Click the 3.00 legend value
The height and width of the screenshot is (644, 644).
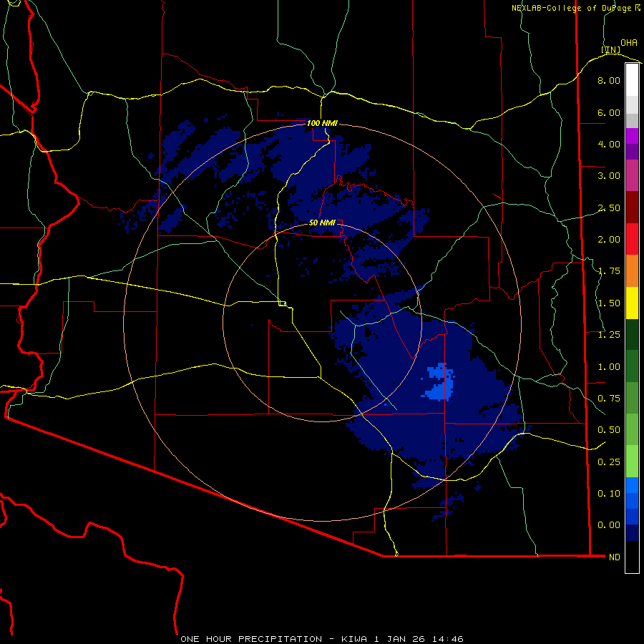pos(609,176)
